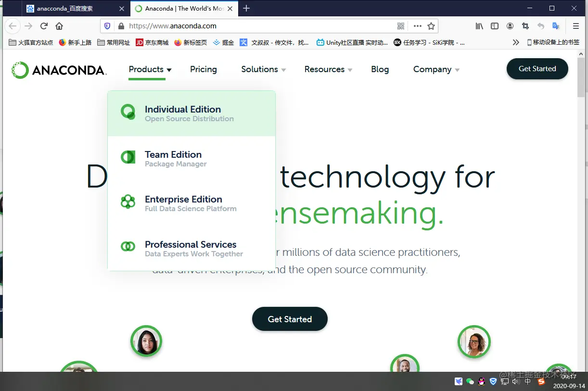Click the Professional Services rings icon
Image resolution: width=588 pixels, height=391 pixels.
128,246
